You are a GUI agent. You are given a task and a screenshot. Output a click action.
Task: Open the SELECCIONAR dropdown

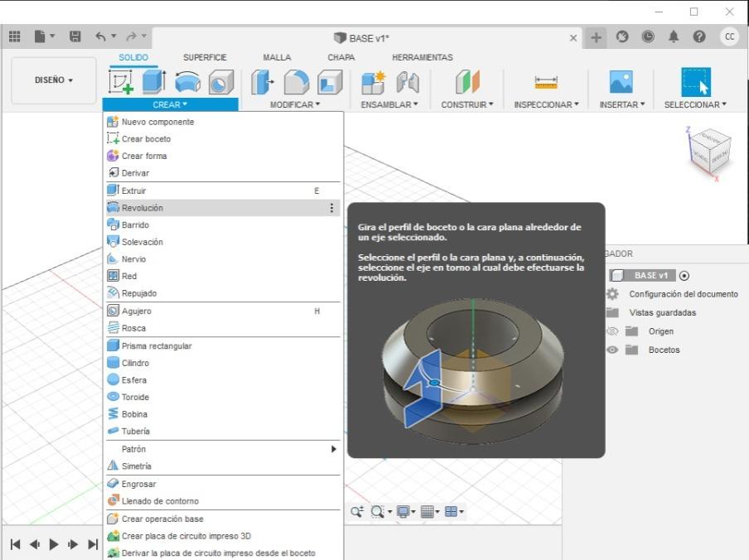[695, 104]
